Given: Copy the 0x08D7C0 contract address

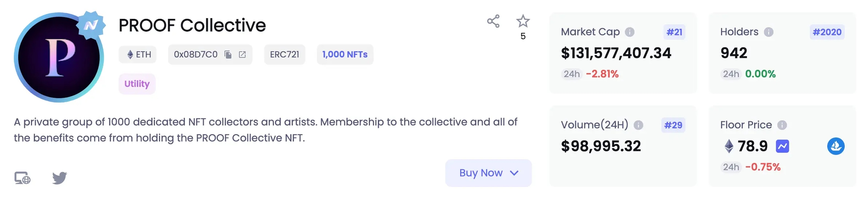Looking at the screenshot, I should pyautogui.click(x=228, y=55).
